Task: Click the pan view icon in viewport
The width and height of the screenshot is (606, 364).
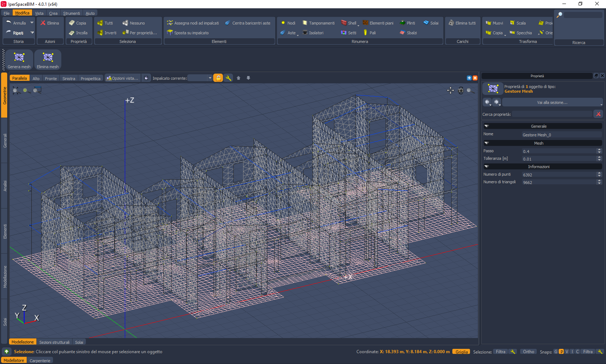Action: pyautogui.click(x=451, y=91)
